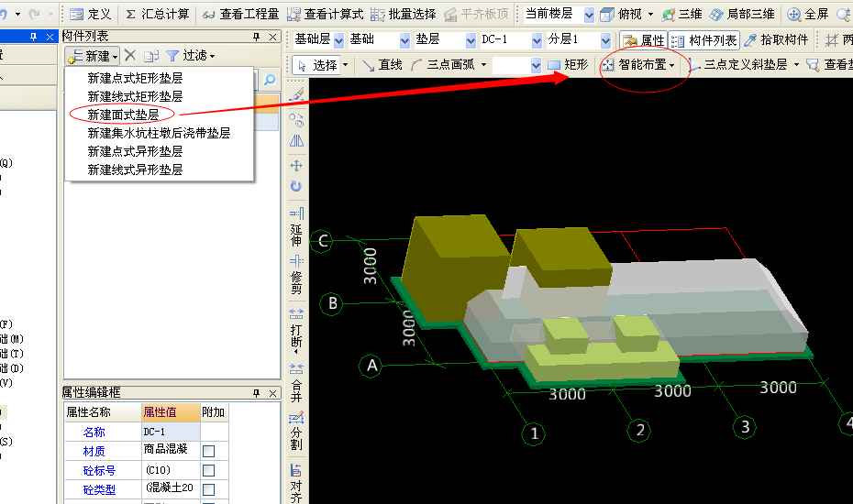Close the 构件列表 panel
The image size is (853, 504).
coord(273,37)
